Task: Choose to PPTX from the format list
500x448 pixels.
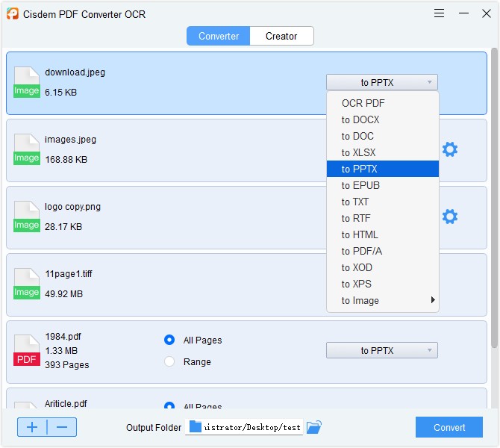Action: pos(383,169)
